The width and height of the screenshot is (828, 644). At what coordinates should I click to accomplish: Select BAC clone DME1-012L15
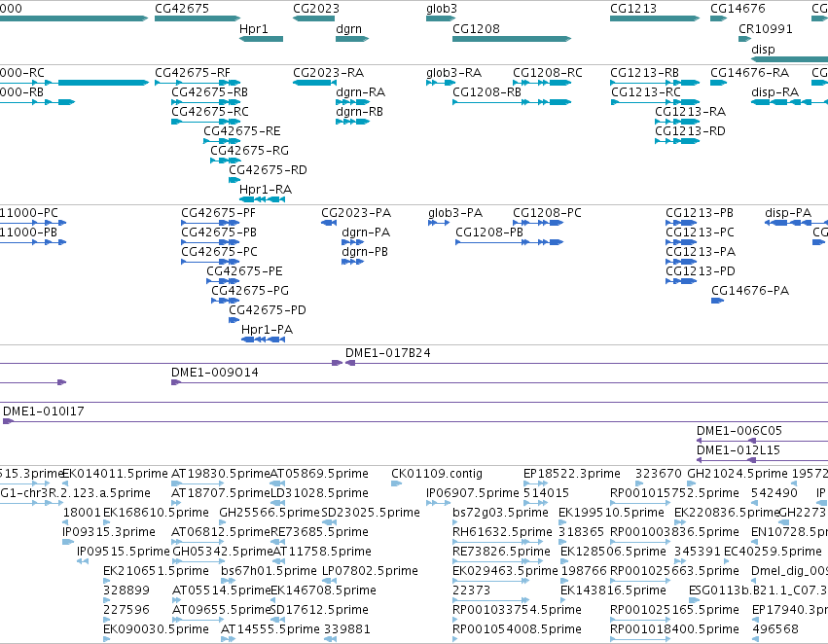(738, 450)
